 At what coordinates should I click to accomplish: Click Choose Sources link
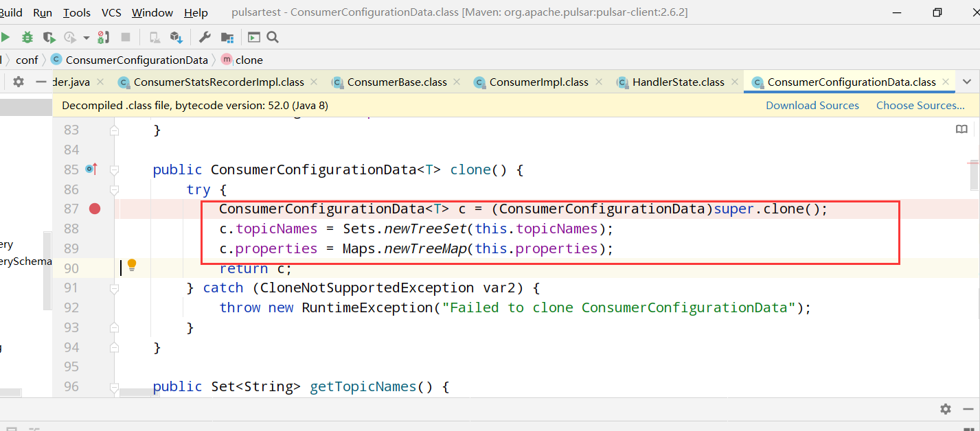coord(920,105)
